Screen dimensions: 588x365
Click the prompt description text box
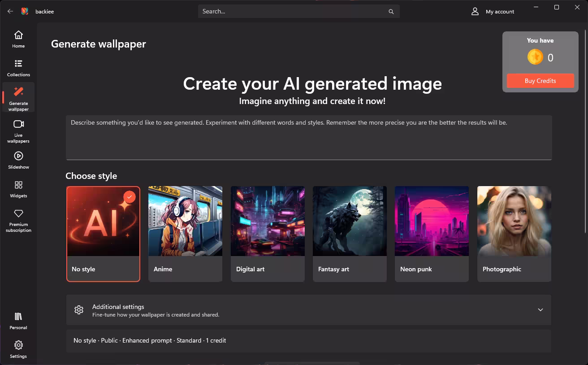click(309, 138)
